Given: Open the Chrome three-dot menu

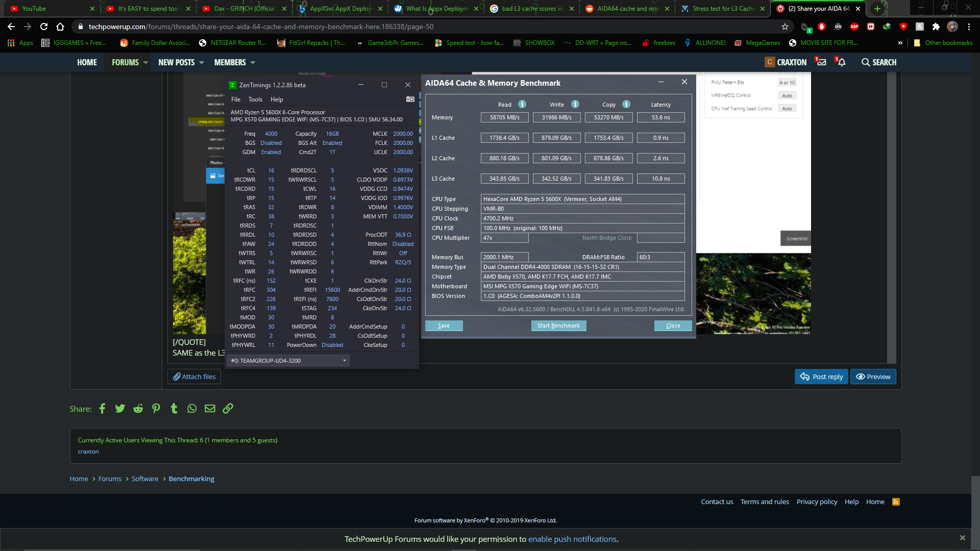Looking at the screenshot, I should (969, 27).
